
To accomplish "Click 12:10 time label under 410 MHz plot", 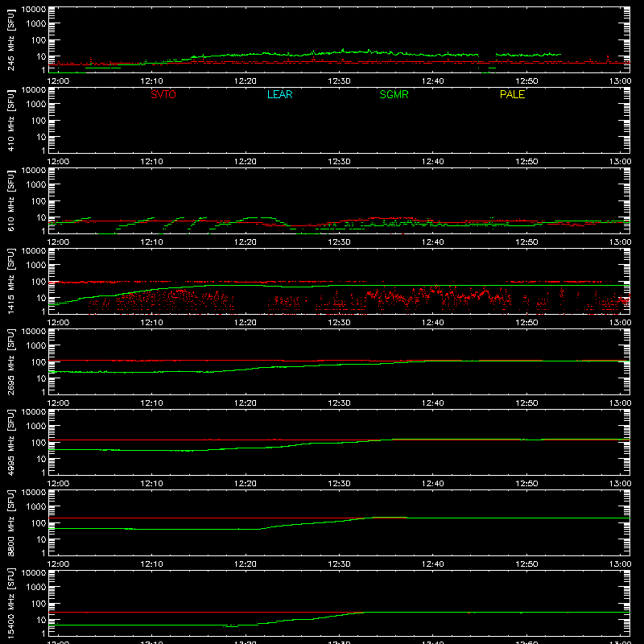I will coord(151,162).
